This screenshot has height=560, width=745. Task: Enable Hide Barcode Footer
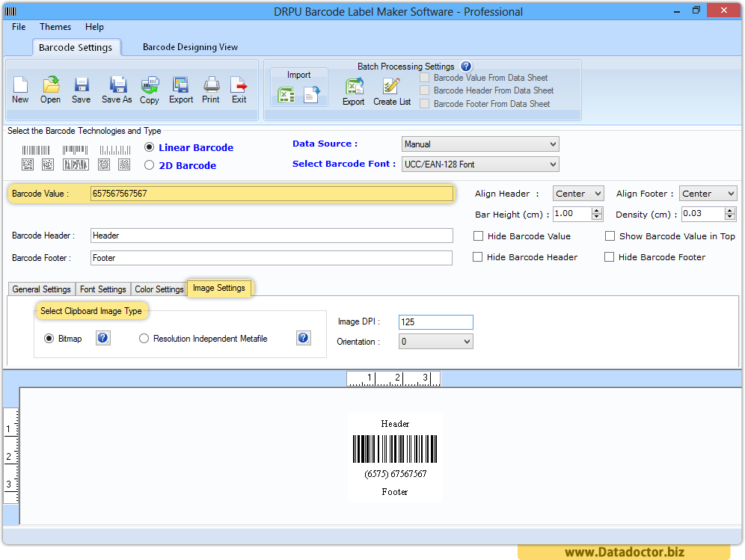click(610, 256)
